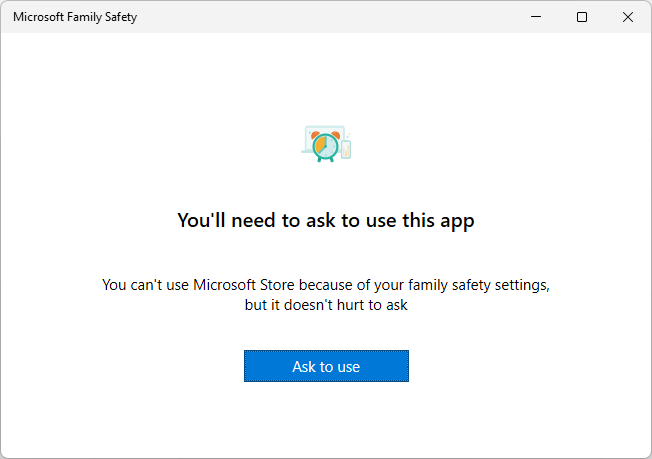Select the heading "You'll need to ask to use this app"
This screenshot has width=652, height=459.
326,220
